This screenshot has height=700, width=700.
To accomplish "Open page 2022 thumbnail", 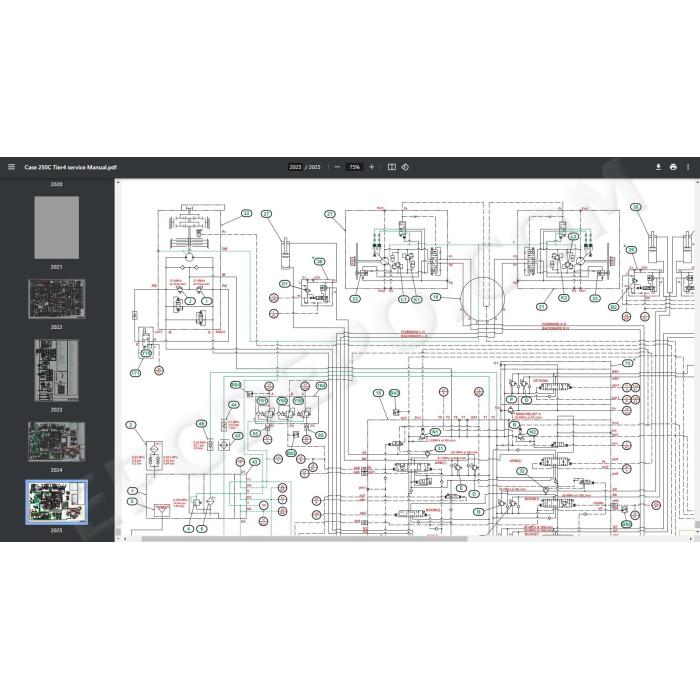I will (x=57, y=370).
